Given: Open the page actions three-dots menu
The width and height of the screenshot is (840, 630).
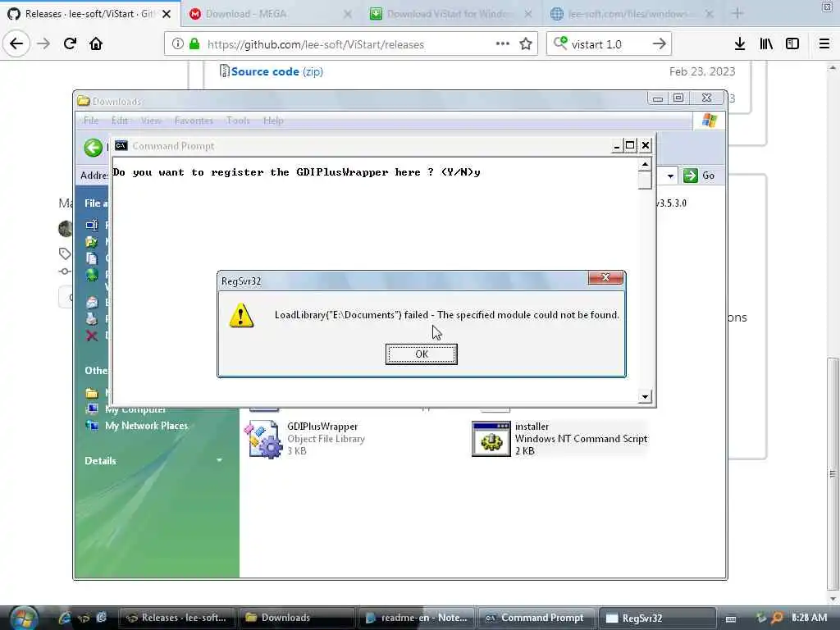Looking at the screenshot, I should pos(503,44).
